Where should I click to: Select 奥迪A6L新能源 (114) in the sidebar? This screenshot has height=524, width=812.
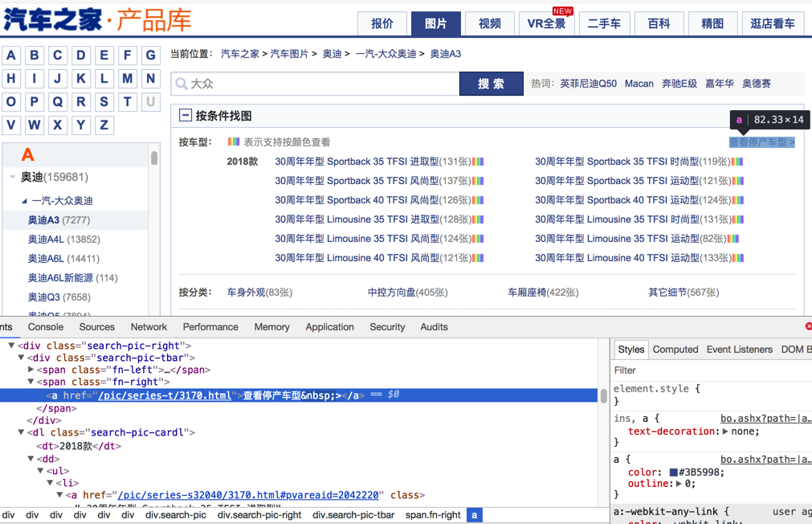pos(72,278)
